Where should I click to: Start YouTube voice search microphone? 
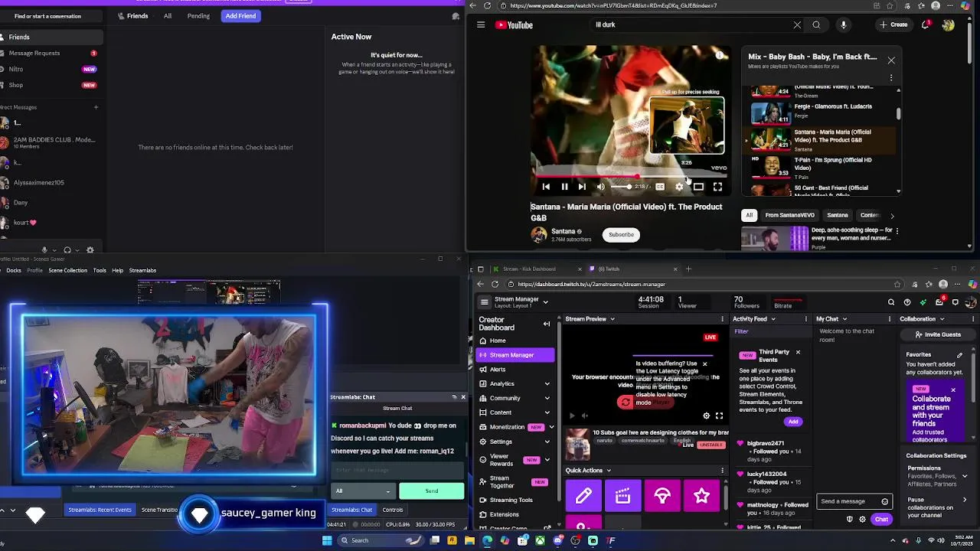pyautogui.click(x=843, y=24)
